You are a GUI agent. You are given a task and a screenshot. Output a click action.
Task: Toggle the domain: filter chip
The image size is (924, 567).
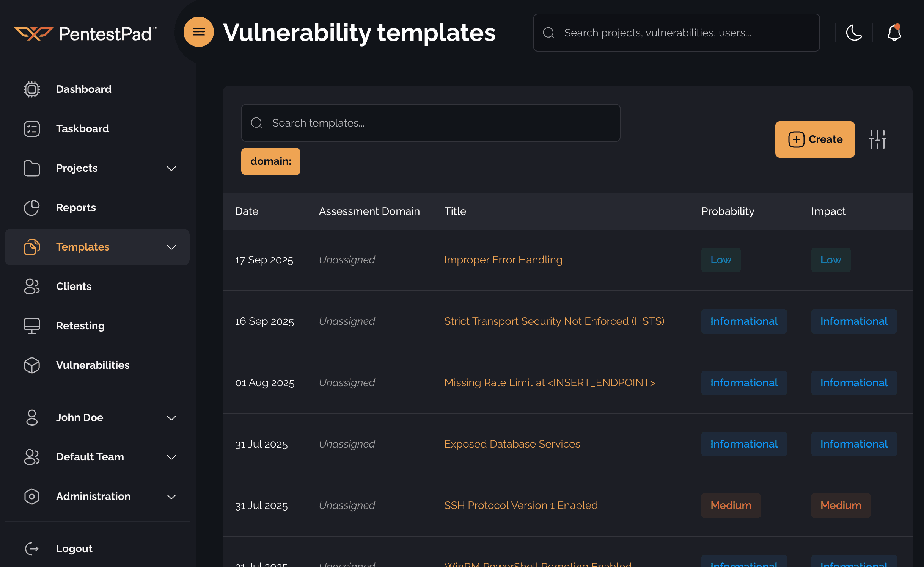tap(270, 161)
